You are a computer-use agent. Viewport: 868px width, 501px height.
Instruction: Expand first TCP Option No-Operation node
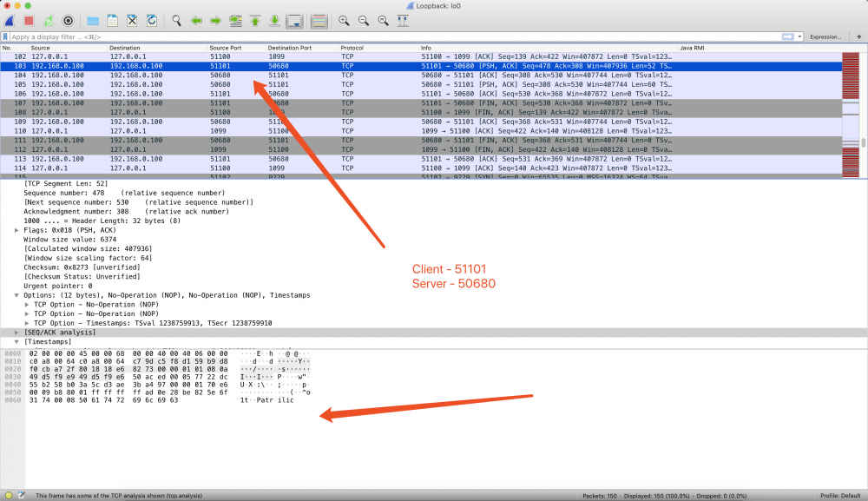point(27,305)
